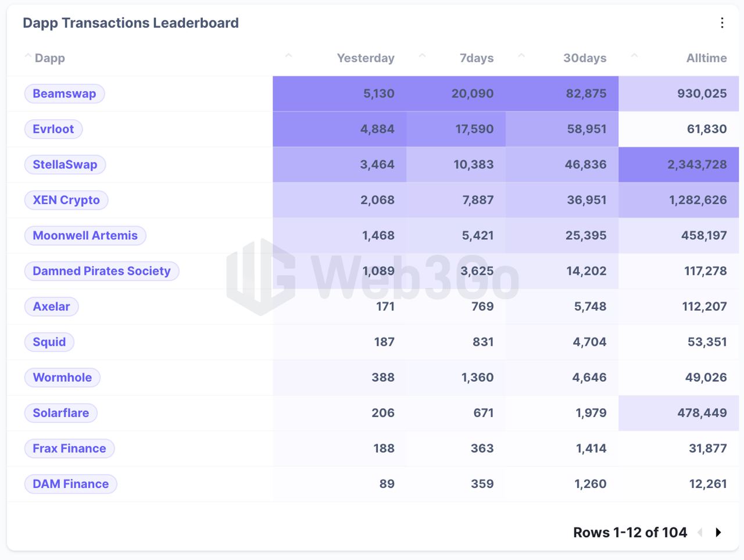Go to previous page of rows
This screenshot has width=744, height=560.
tap(700, 532)
